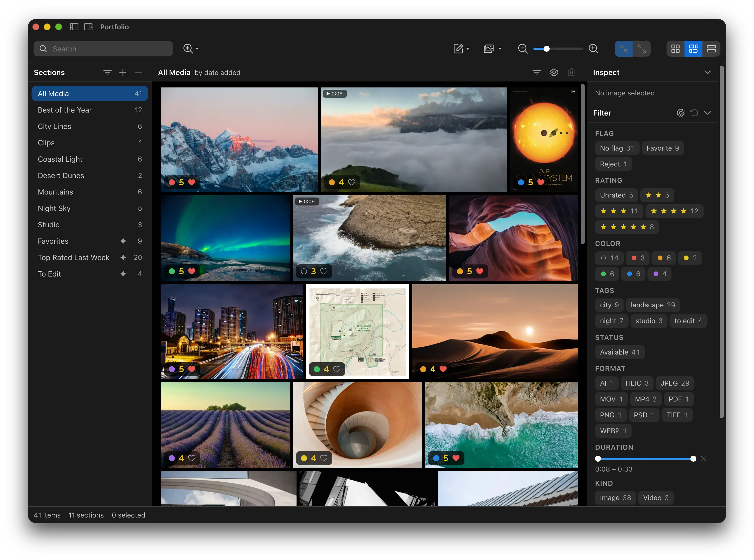Open sort options in Sections header
The height and width of the screenshot is (560, 754).
108,72
